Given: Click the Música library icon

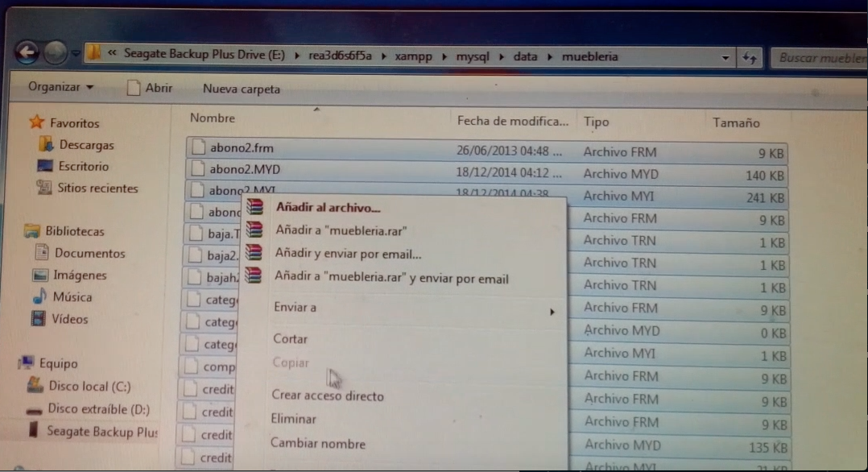Looking at the screenshot, I should click(x=39, y=296).
